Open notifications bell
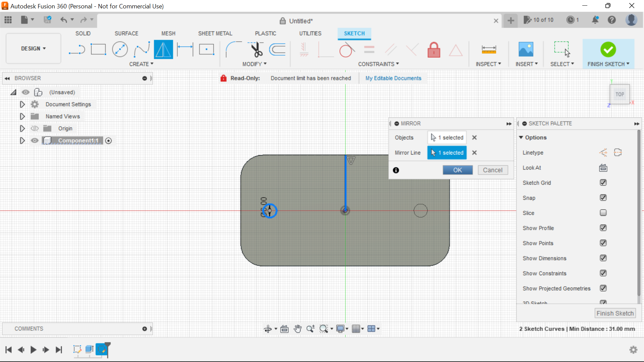 595,20
